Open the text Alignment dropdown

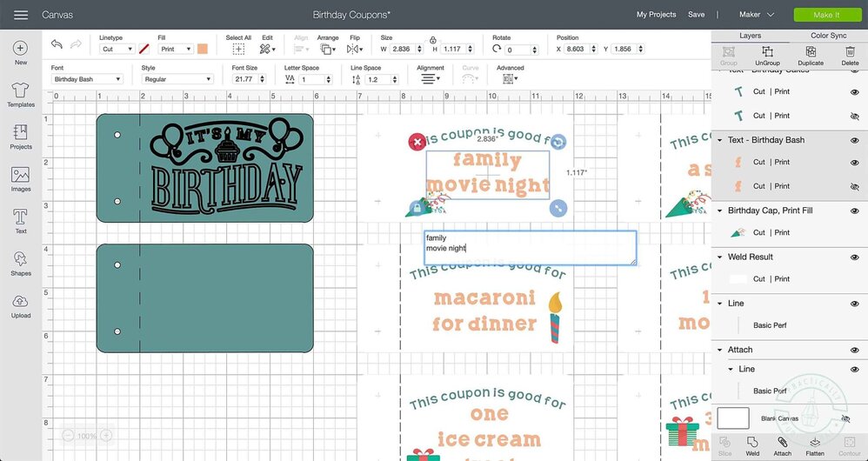click(430, 79)
